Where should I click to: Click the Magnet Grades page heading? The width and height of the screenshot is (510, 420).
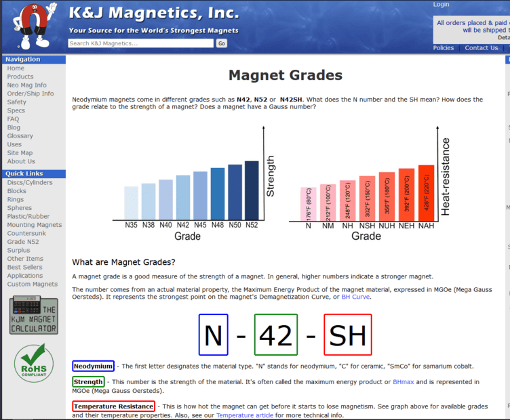click(x=286, y=75)
